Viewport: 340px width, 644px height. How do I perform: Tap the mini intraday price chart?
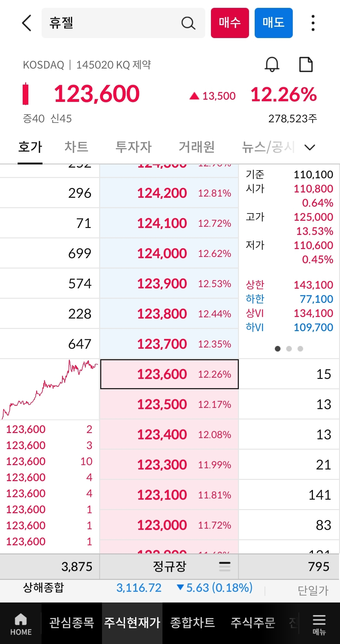click(50, 389)
